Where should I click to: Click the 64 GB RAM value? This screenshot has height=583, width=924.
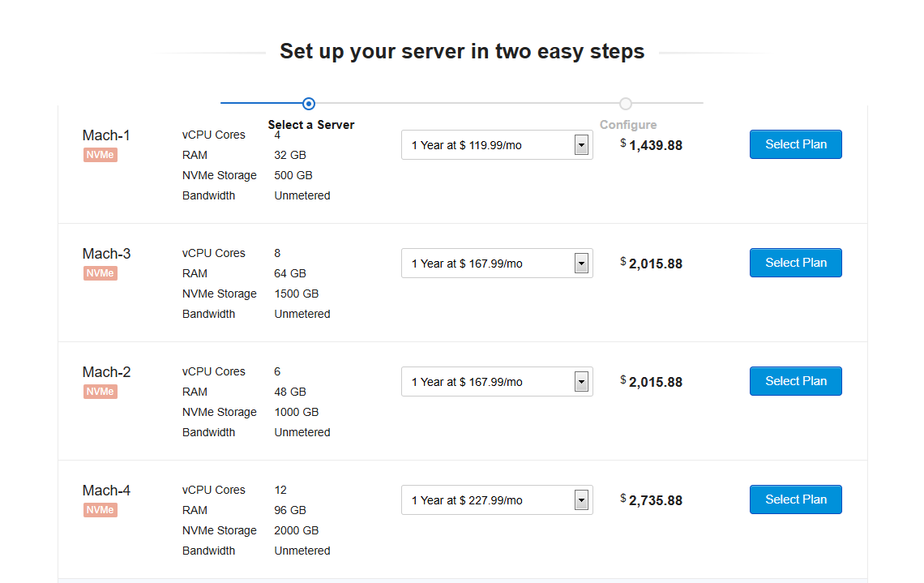(290, 274)
